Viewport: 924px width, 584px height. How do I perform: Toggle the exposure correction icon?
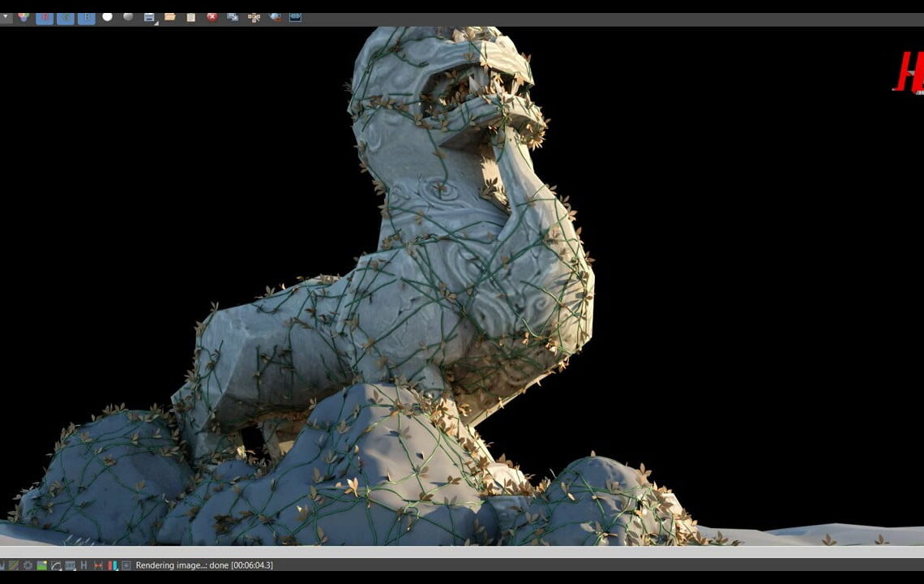click(71, 565)
